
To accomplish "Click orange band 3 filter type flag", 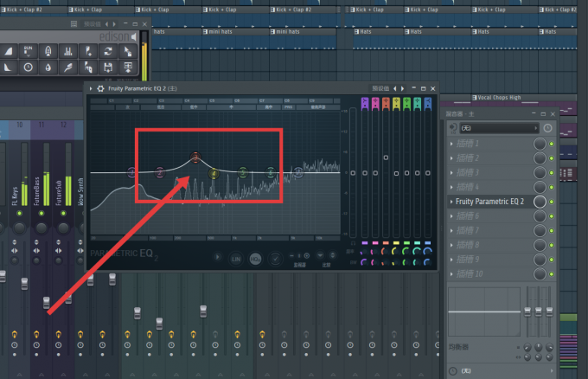I will pos(386,103).
